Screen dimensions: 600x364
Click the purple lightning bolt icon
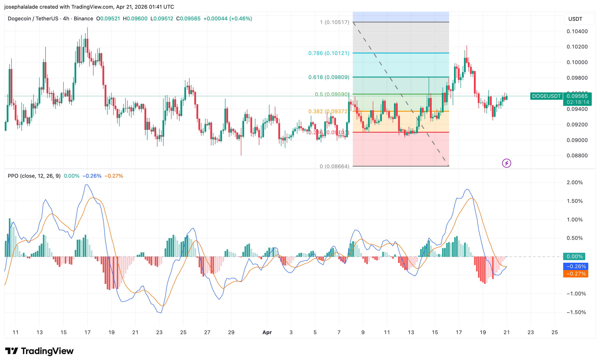coord(506,163)
